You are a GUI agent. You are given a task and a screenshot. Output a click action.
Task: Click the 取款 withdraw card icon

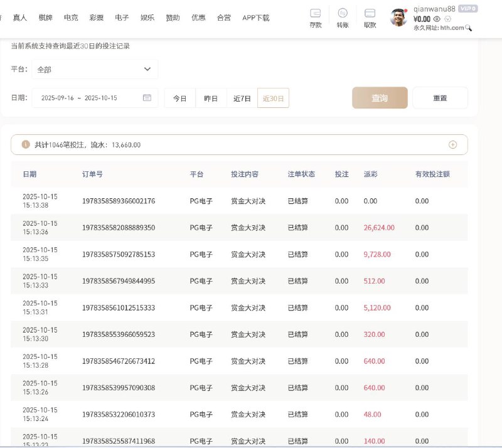370,13
